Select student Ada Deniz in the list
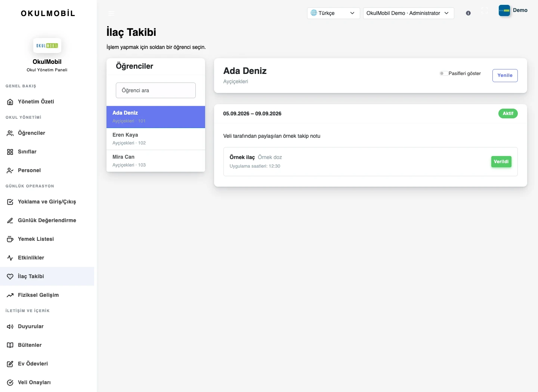538x392 pixels. (x=156, y=117)
